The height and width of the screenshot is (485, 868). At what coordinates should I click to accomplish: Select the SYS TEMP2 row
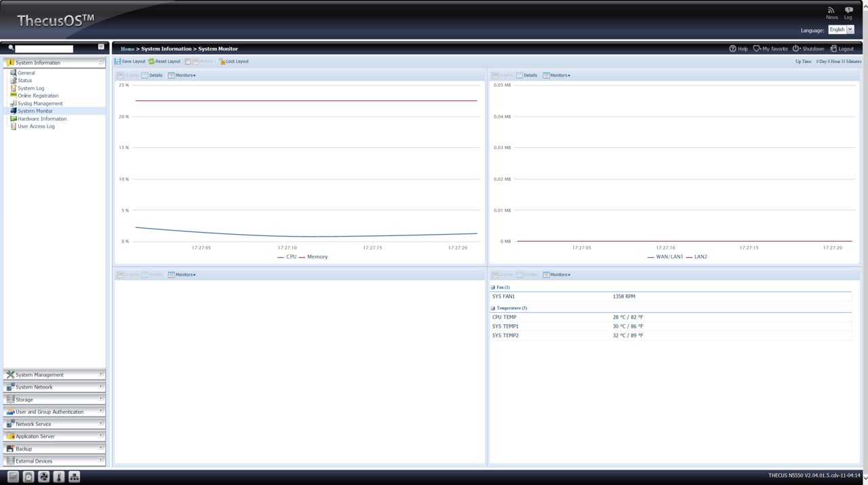pyautogui.click(x=671, y=336)
